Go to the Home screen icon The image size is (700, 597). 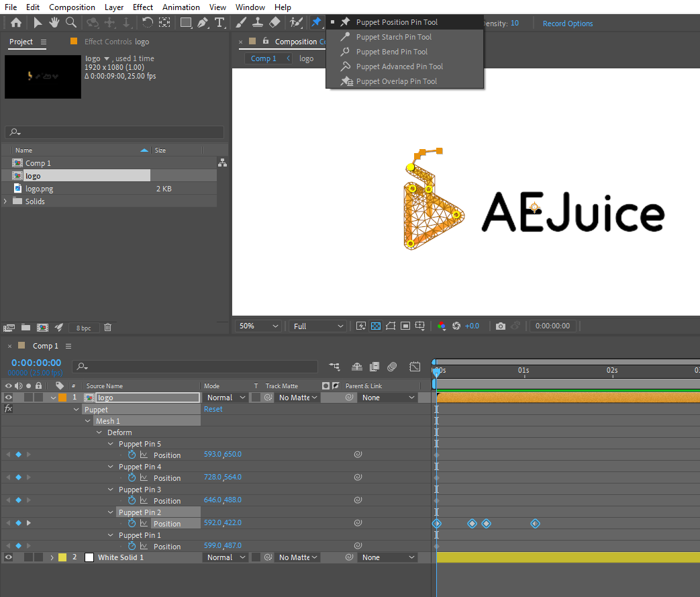(16, 22)
